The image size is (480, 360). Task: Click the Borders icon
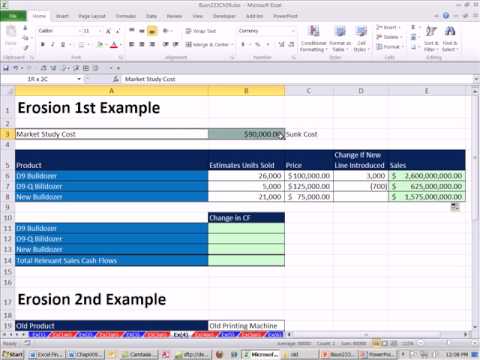(81, 44)
